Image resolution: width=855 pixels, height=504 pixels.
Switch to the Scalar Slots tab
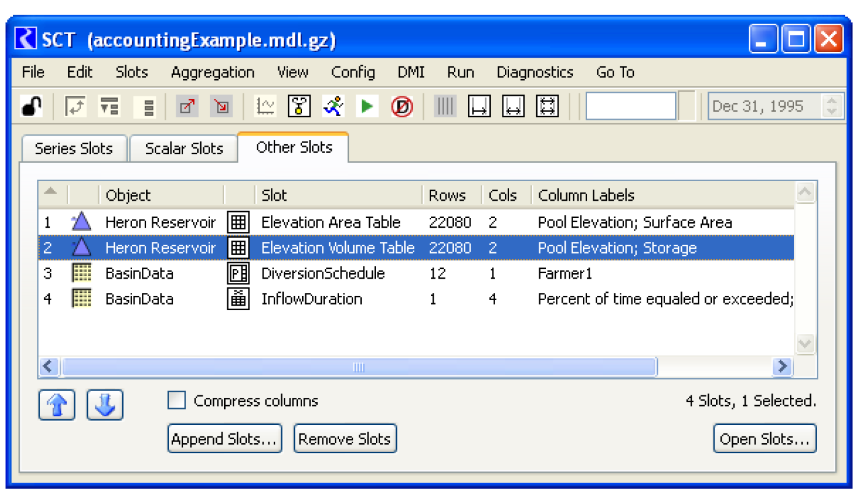click(184, 149)
